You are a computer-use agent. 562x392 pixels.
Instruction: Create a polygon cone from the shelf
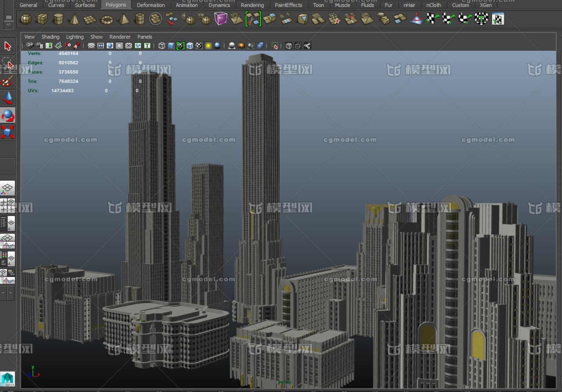(74, 19)
